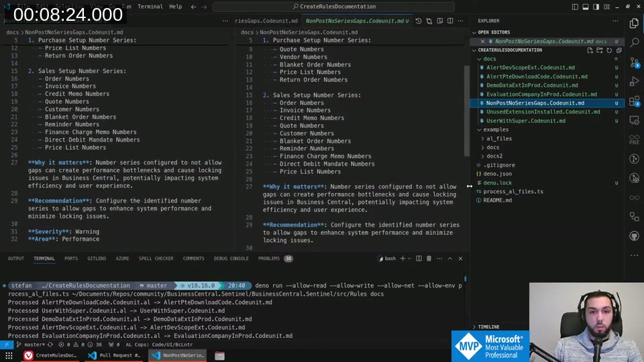Expand the al_files folder
Viewport: 644px width, 362px height.
(498, 139)
